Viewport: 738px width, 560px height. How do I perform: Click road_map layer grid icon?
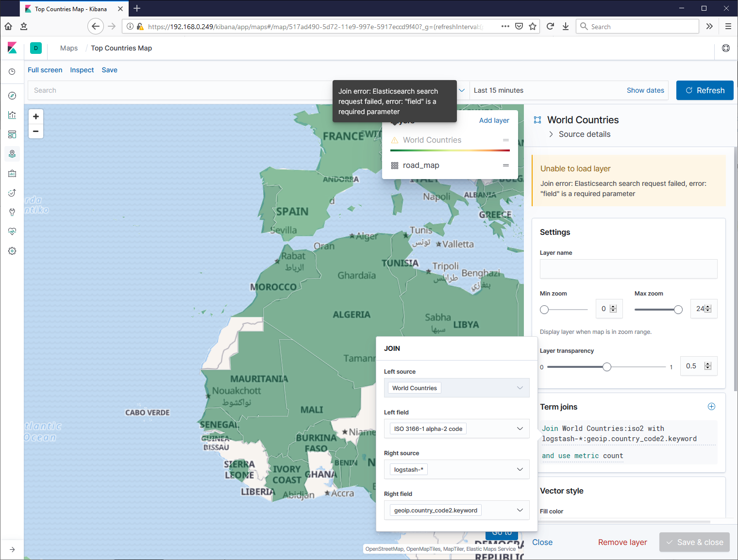(395, 165)
